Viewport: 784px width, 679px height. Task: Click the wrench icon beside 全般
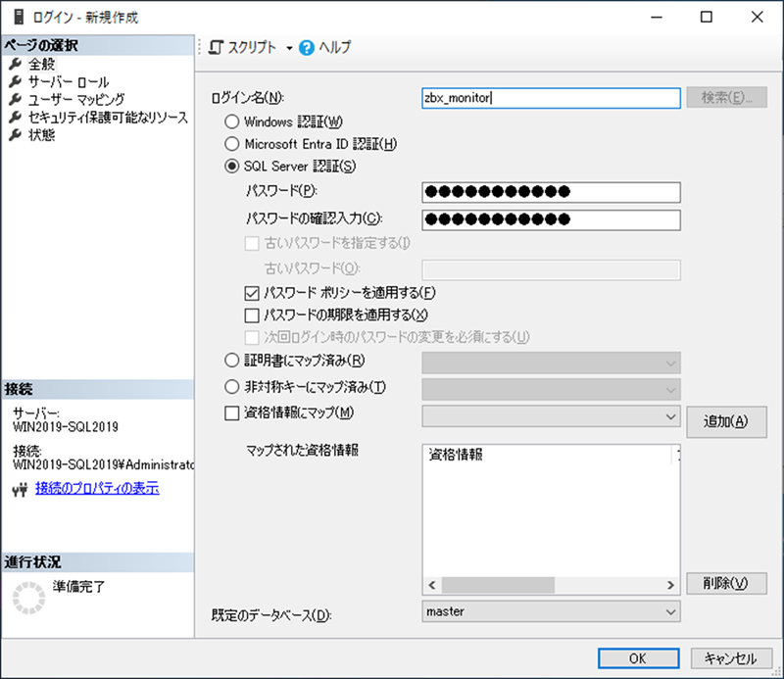pyautogui.click(x=15, y=65)
